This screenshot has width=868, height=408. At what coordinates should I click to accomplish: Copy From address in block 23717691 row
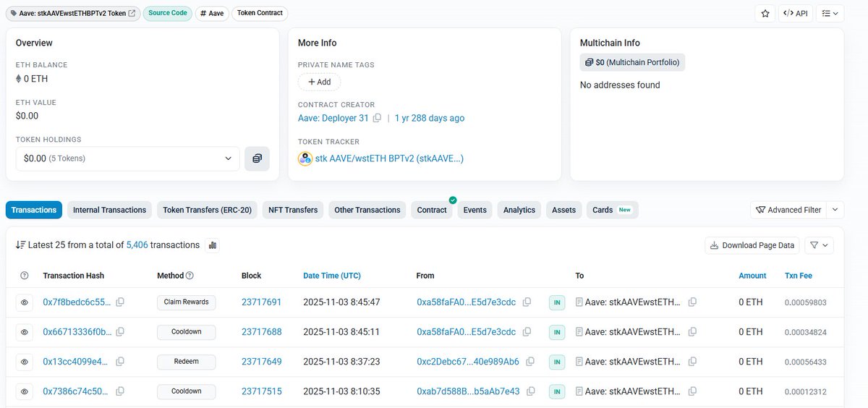point(527,302)
